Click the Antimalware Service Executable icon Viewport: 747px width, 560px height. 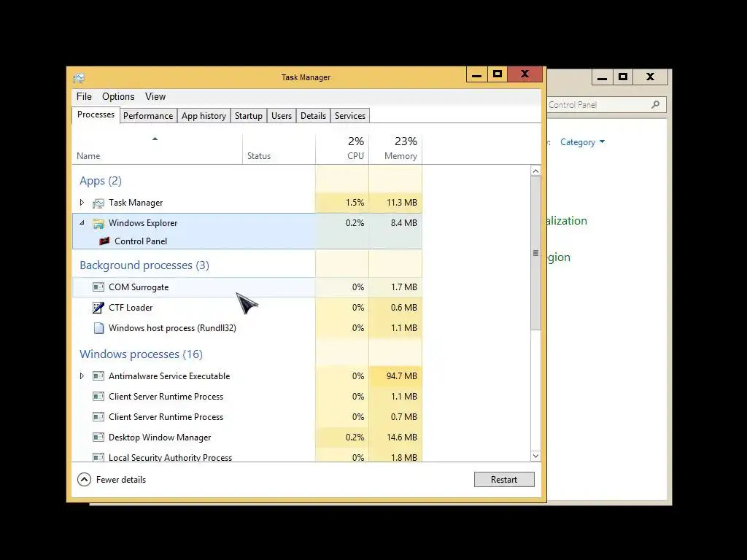coord(98,376)
